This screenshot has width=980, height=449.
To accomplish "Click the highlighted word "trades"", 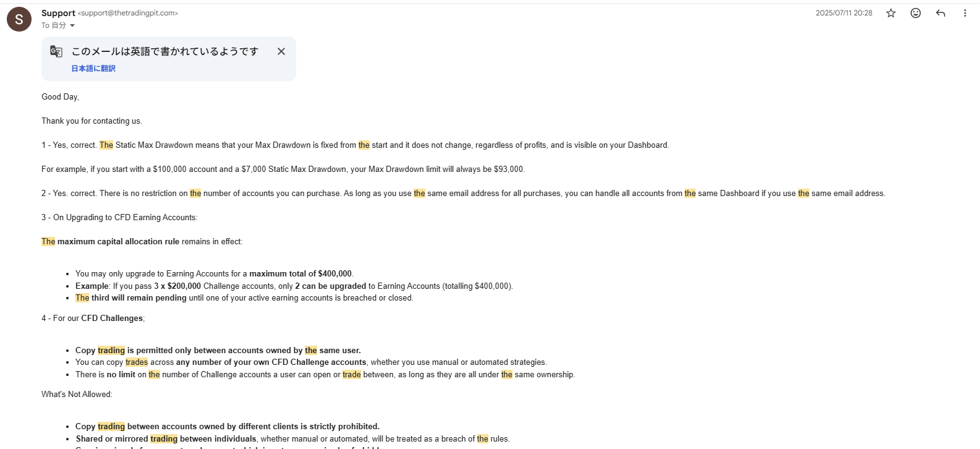I will (x=137, y=362).
